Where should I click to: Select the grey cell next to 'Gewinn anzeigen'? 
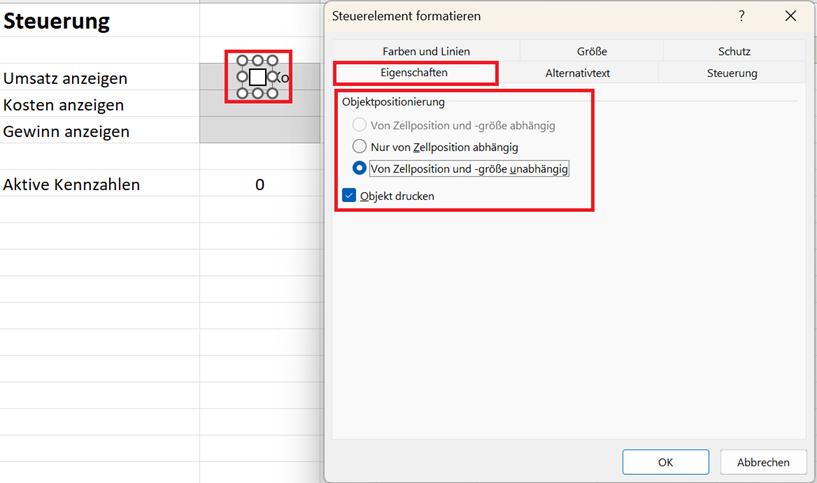tap(260, 130)
